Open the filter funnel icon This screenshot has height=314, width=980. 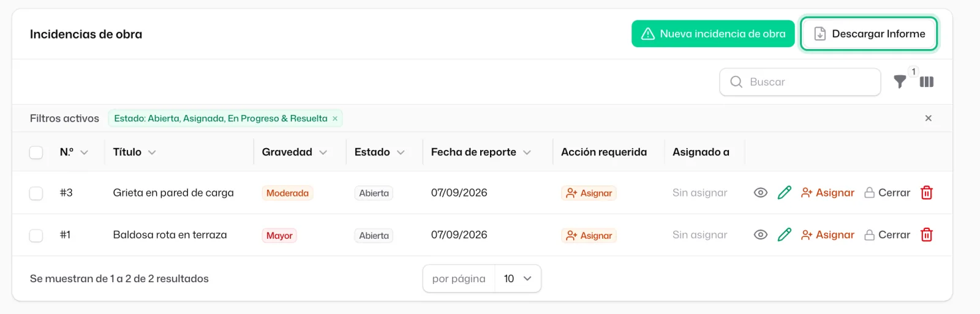pyautogui.click(x=900, y=81)
